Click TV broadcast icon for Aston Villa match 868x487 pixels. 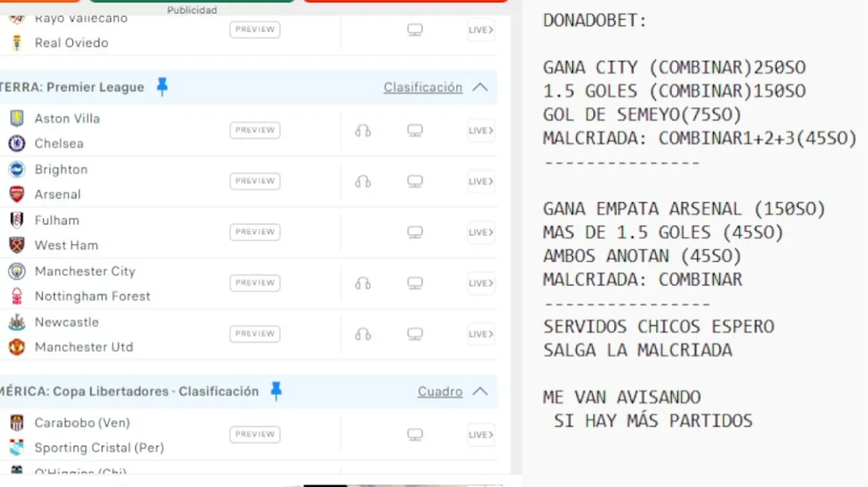click(x=415, y=131)
